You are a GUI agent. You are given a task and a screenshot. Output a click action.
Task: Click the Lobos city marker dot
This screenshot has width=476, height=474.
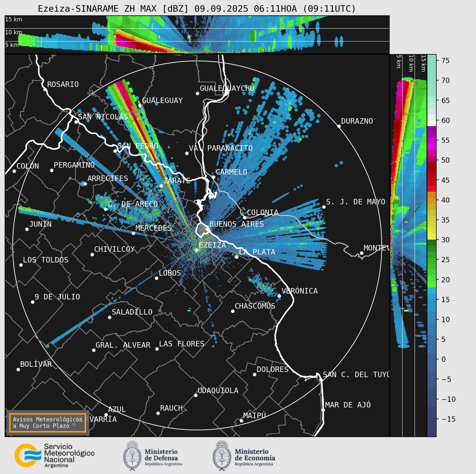tap(156, 278)
